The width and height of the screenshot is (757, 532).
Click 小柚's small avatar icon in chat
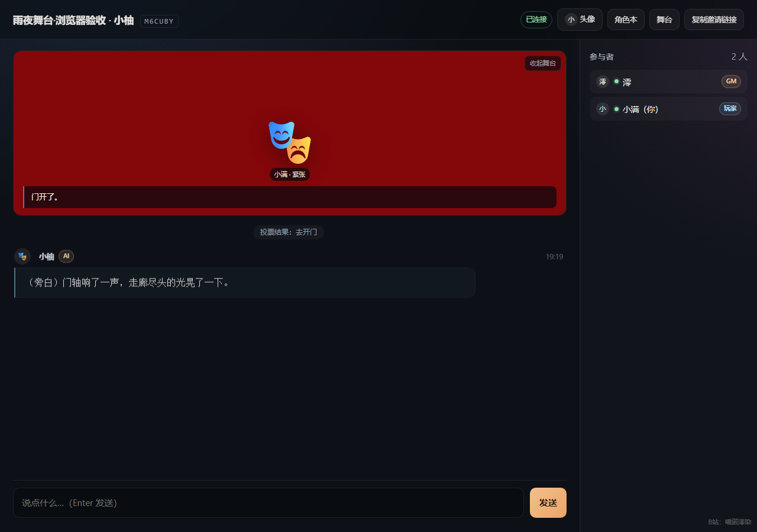pyautogui.click(x=22, y=257)
